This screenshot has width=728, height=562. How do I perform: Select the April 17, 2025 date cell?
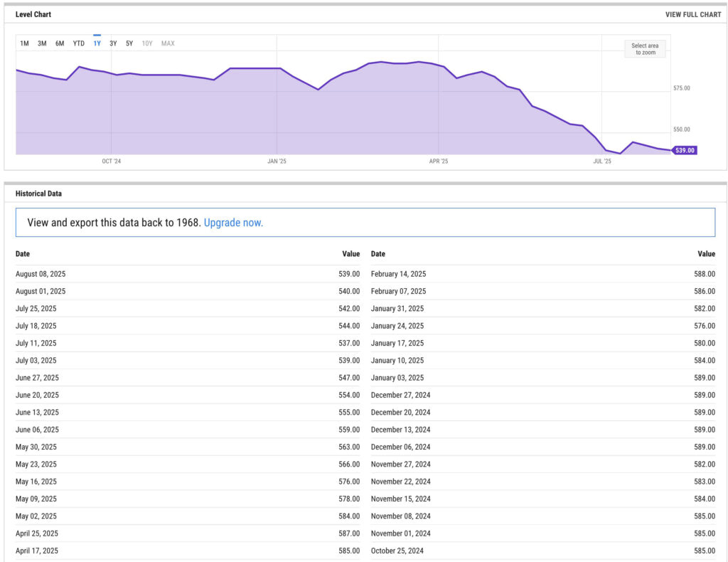(x=37, y=551)
